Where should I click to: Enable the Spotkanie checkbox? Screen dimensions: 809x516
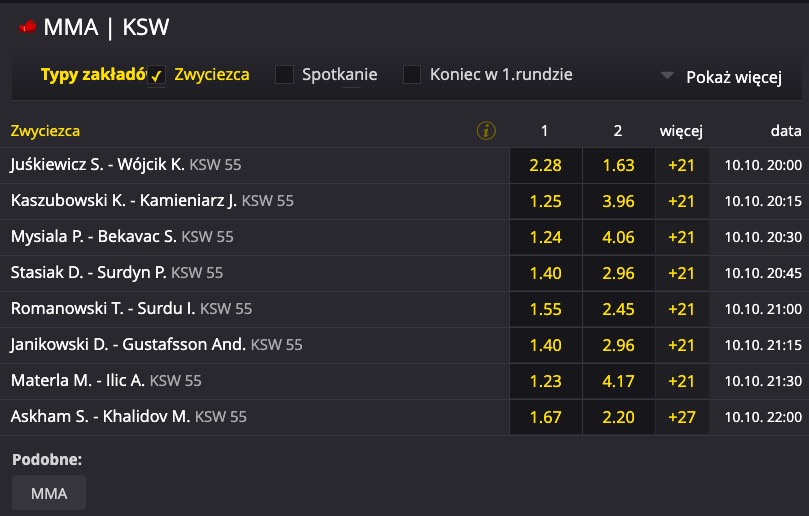pos(284,75)
